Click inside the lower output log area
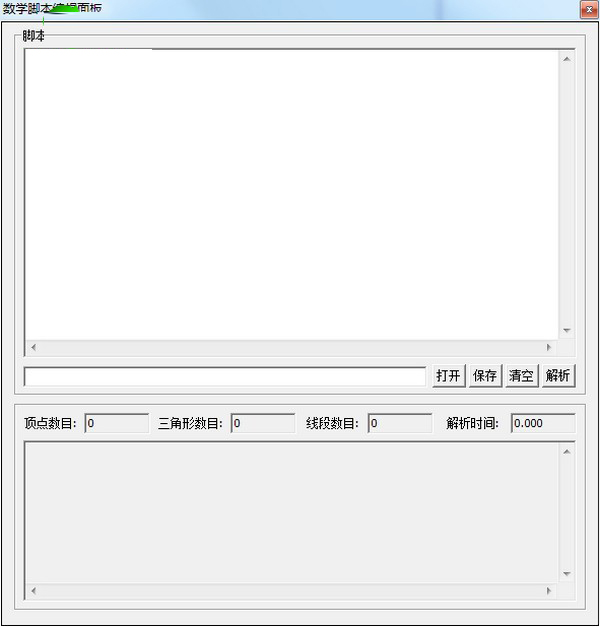 point(292,513)
